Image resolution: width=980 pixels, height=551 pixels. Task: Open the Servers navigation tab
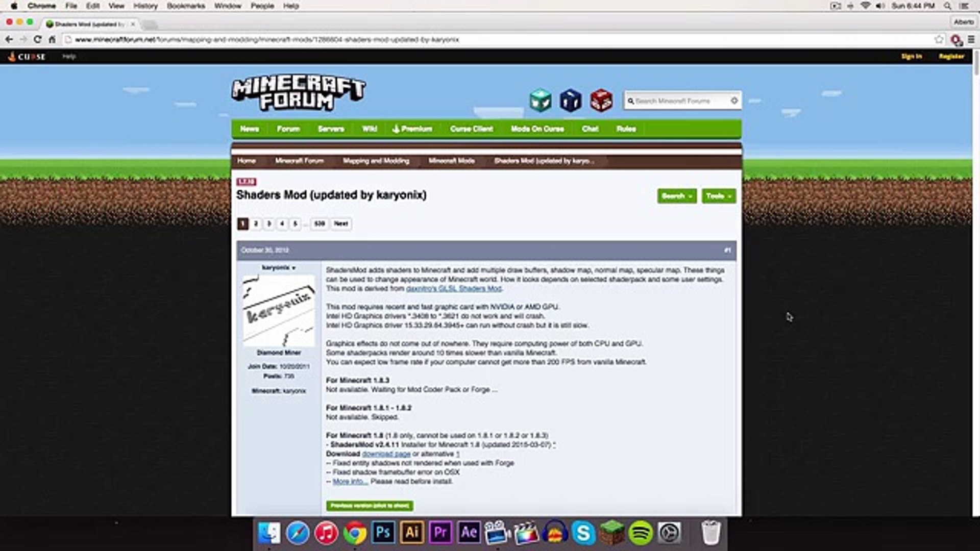pos(331,129)
